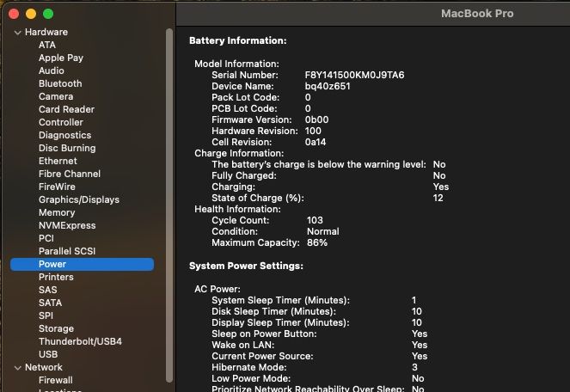Select NVMExpress from the Hardware list
570x392 pixels.
(67, 225)
